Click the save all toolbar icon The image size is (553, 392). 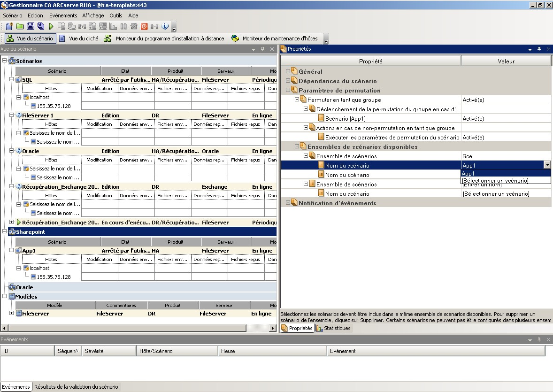pos(41,26)
